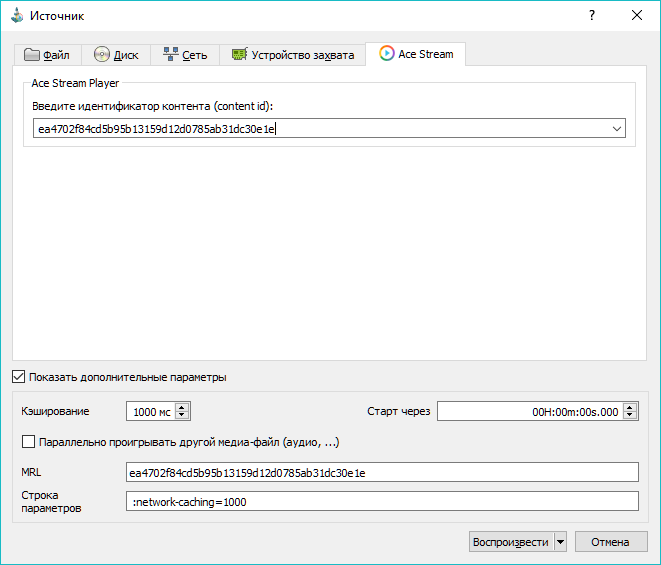Expand the content id dropdown arrow
Viewport: 661px width, 565px height.
(616, 129)
